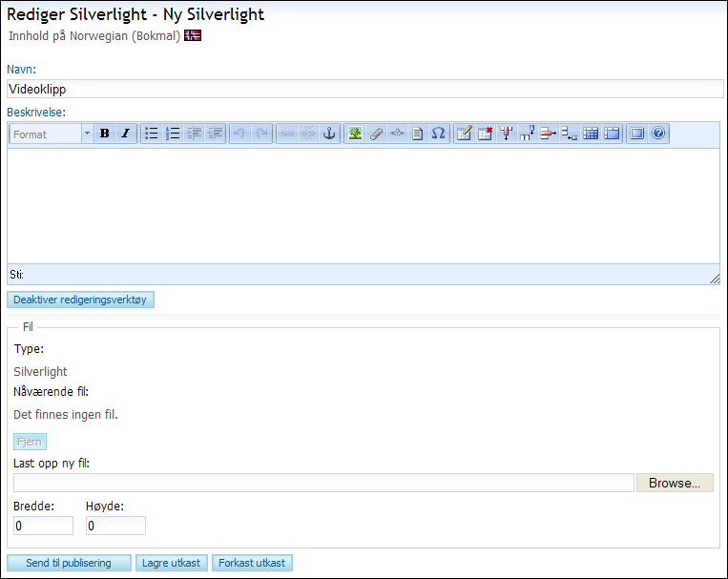Screen dimensions: 728x579
Task: Click the greyed Fjern button
Action: [x=30, y=442]
